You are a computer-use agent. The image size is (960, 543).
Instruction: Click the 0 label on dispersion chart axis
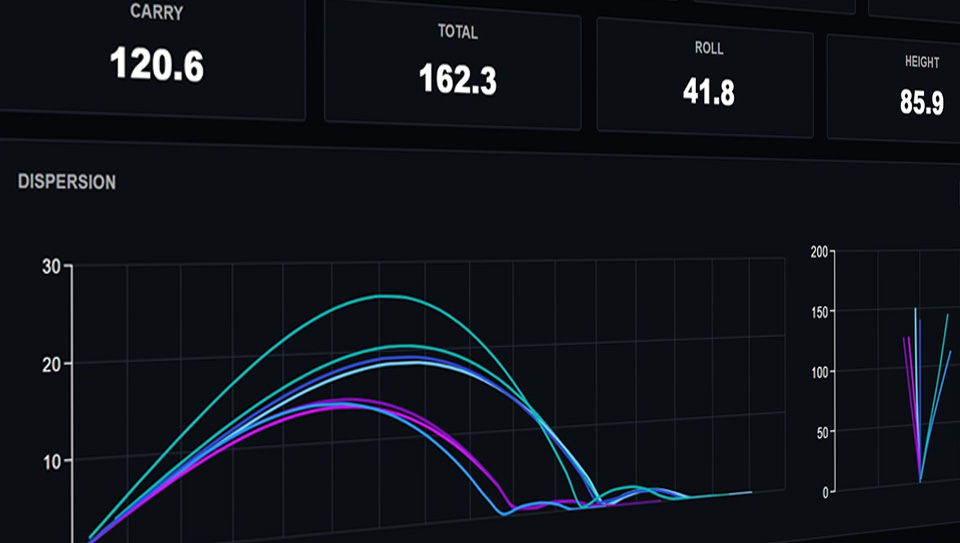coord(825,492)
